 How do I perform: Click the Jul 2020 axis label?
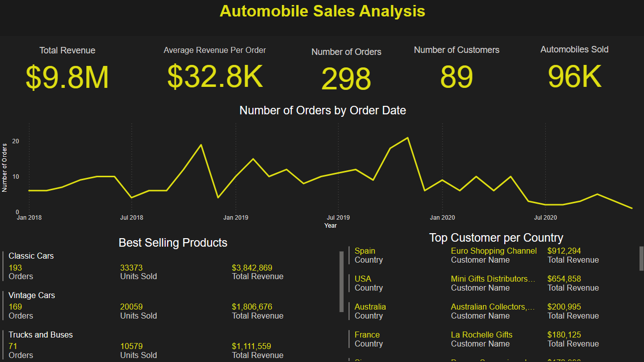pos(545,218)
